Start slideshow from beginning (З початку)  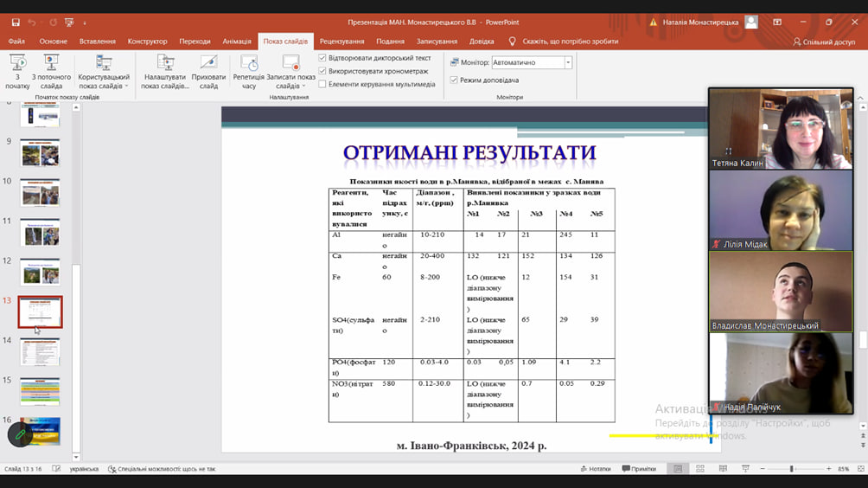(x=17, y=70)
